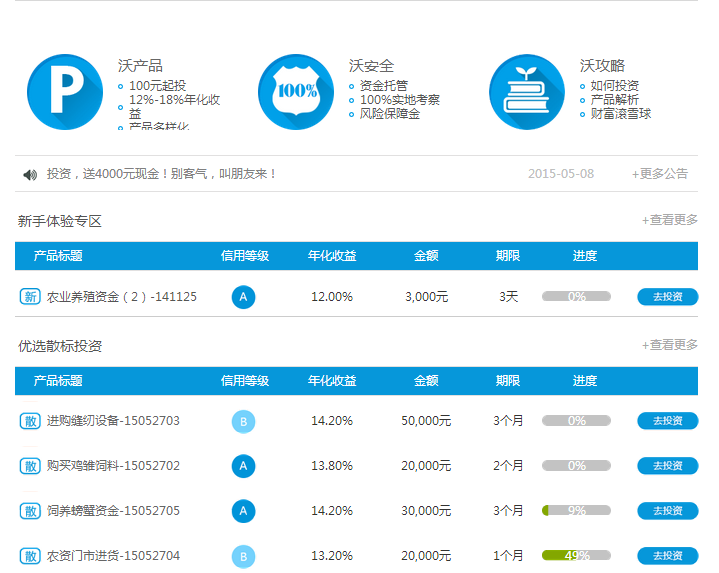This screenshot has height=573, width=719.
Task: Click the 49% progress bar for 农资门市进货
Action: click(x=576, y=556)
